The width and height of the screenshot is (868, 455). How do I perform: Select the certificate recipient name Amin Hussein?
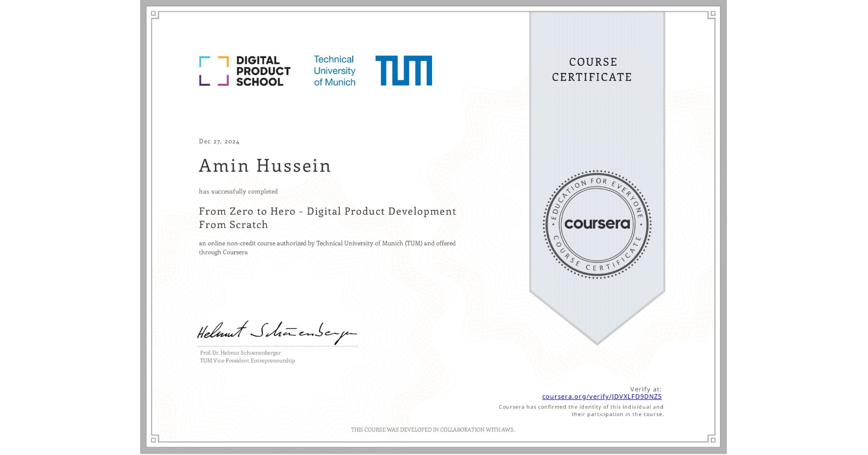click(x=265, y=166)
